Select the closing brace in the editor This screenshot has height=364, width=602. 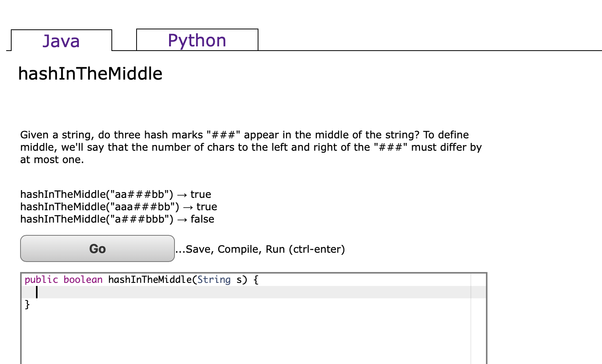tap(27, 305)
